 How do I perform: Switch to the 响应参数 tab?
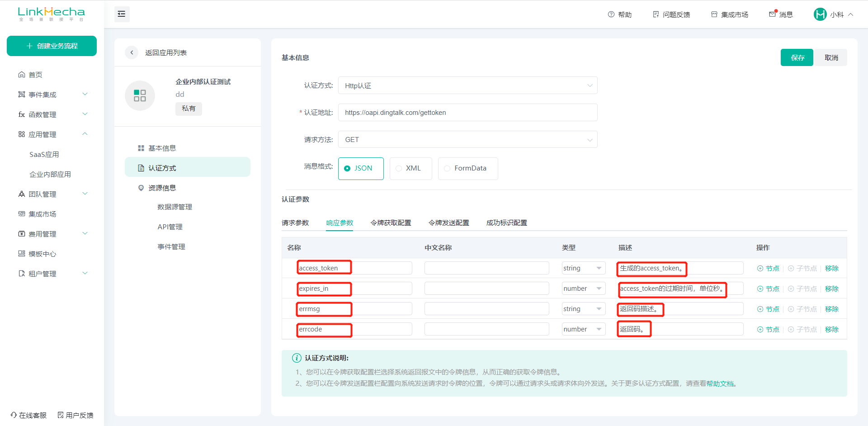click(x=340, y=223)
